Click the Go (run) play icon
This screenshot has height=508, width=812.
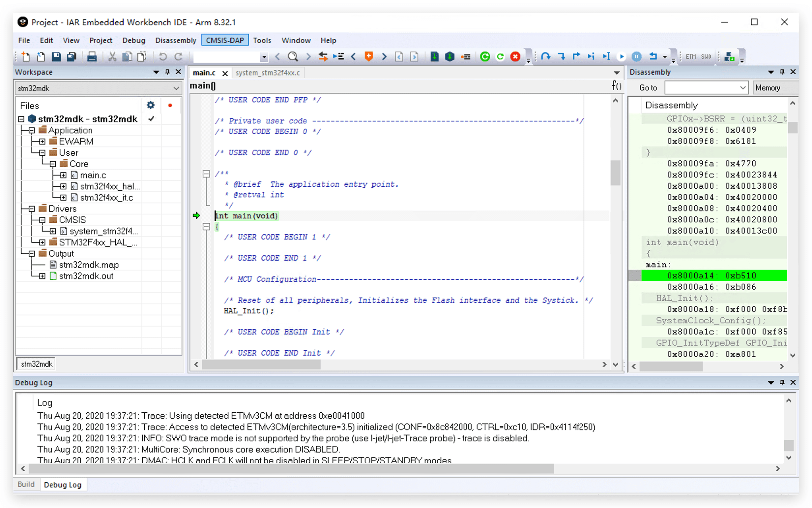click(622, 56)
